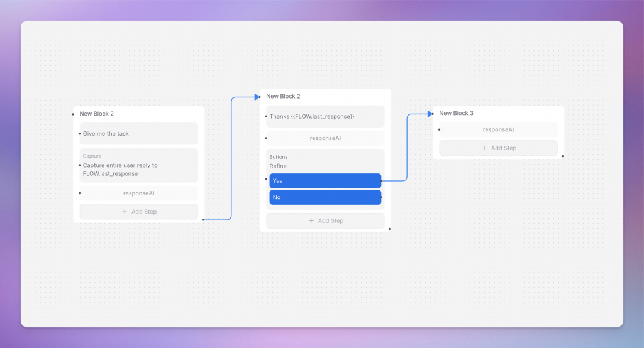Click the New Block 3 title
Viewport: 644px width, 348px height.
(456, 113)
